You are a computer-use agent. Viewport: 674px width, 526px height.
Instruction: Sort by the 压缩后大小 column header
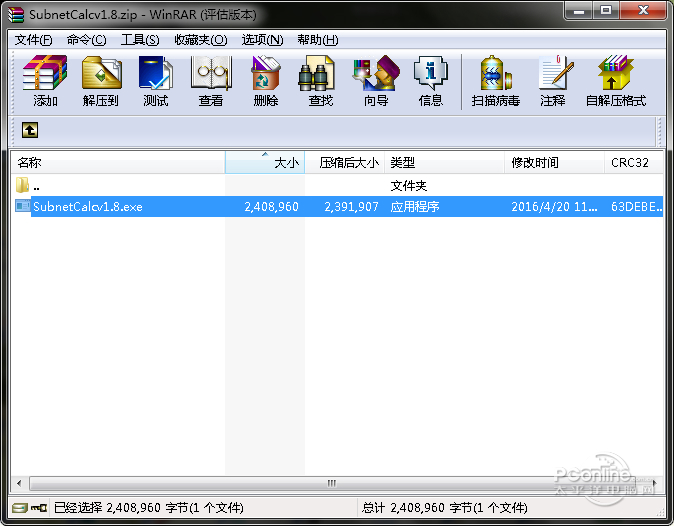(344, 162)
